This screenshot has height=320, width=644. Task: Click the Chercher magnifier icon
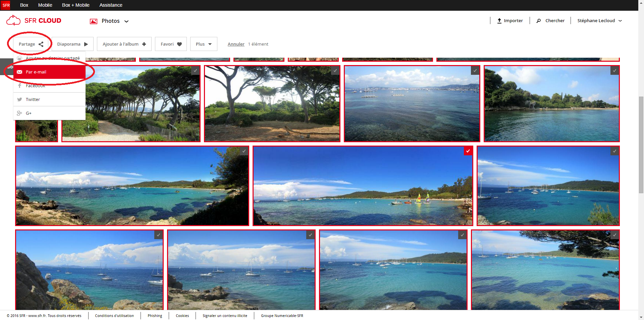click(539, 21)
